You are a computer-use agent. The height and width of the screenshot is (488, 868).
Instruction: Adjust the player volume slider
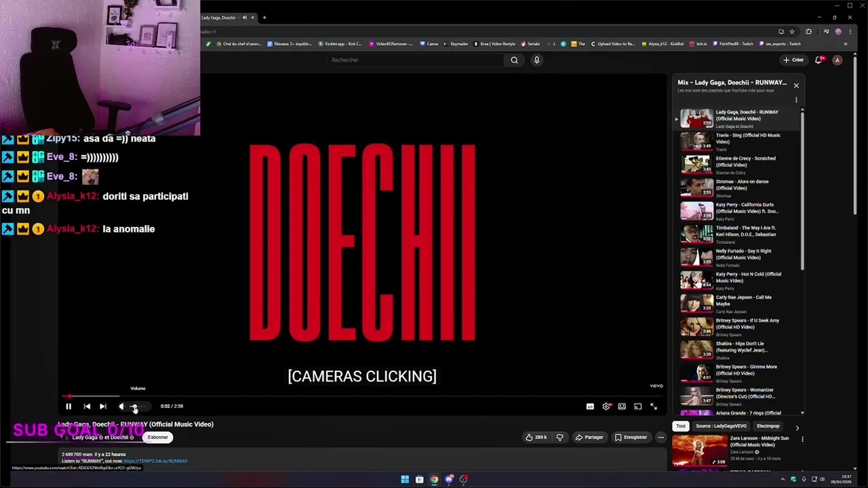(x=137, y=406)
